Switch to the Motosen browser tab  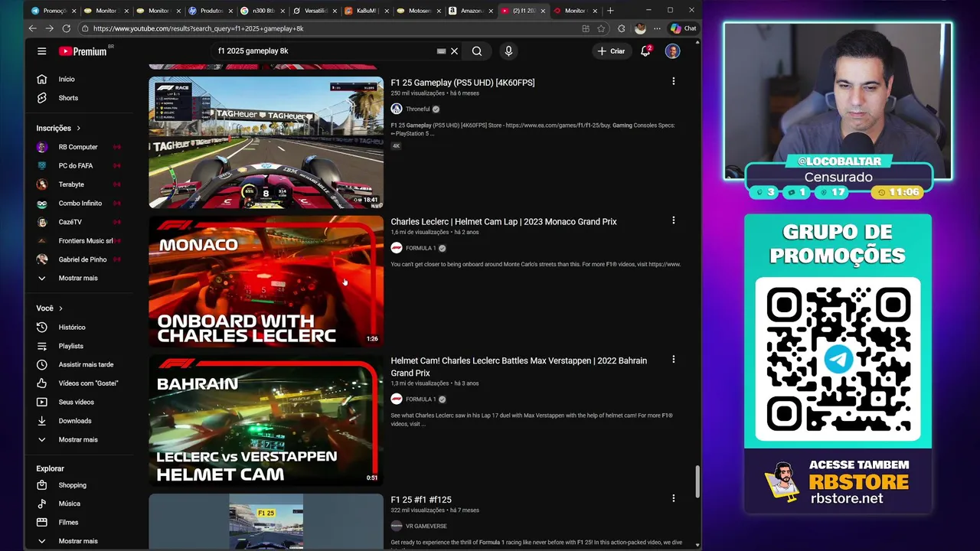(x=419, y=11)
